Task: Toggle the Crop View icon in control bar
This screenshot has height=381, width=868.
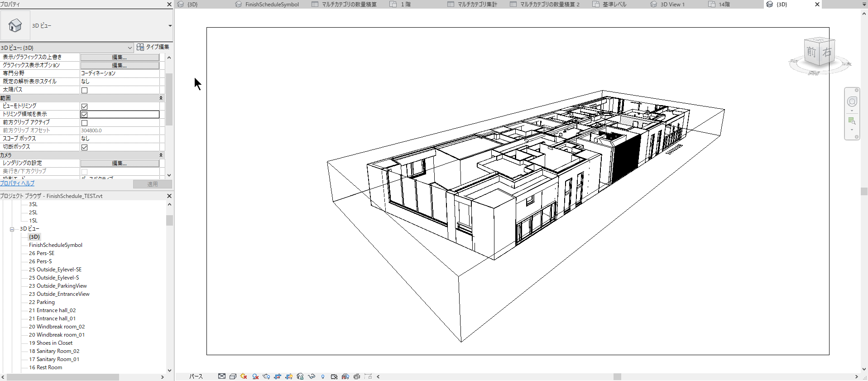Action: pyautogui.click(x=278, y=376)
